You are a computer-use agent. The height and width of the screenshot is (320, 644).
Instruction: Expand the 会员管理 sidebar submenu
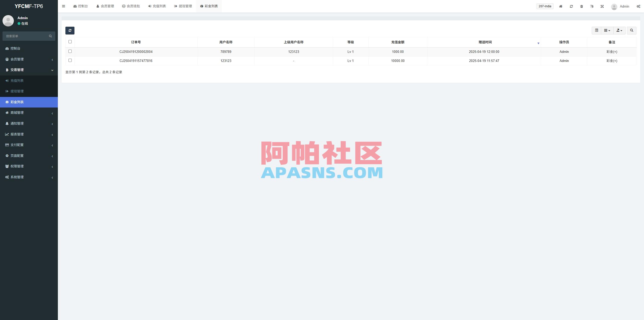(x=29, y=59)
